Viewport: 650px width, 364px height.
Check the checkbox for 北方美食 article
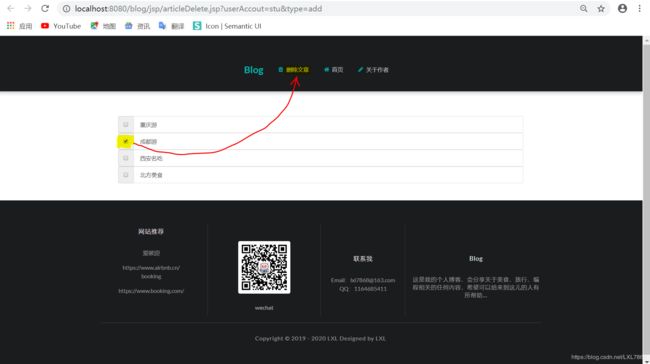pos(126,175)
